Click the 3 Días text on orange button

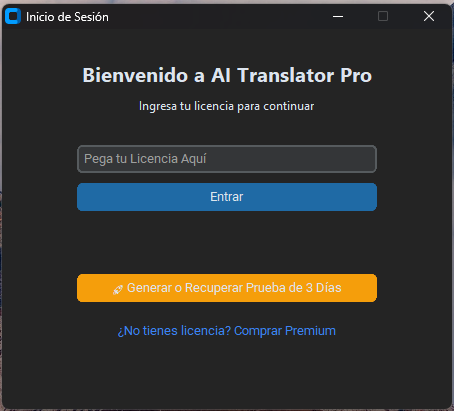click(323, 288)
